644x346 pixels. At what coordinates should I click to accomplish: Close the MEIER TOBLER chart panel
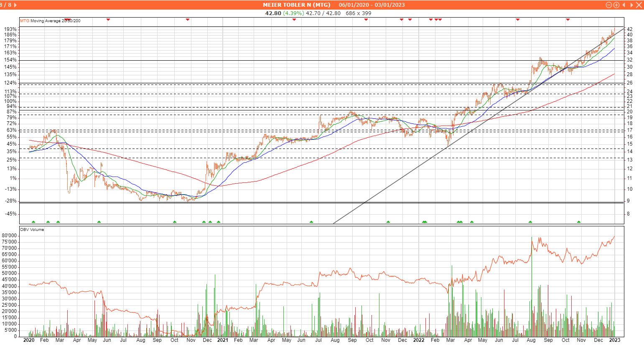[639, 5]
